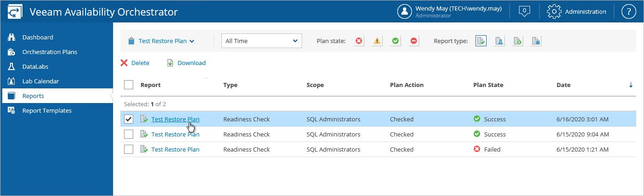Click the red X Delete icon

(x=124, y=63)
